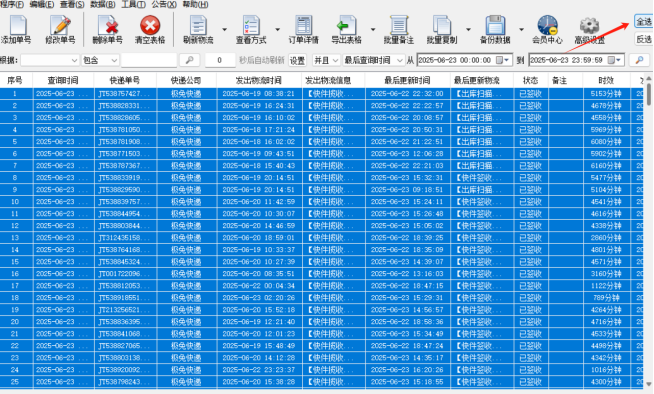Click the 设置 auto-refresh button
Image resolution: width=654 pixels, height=394 pixels.
click(297, 60)
